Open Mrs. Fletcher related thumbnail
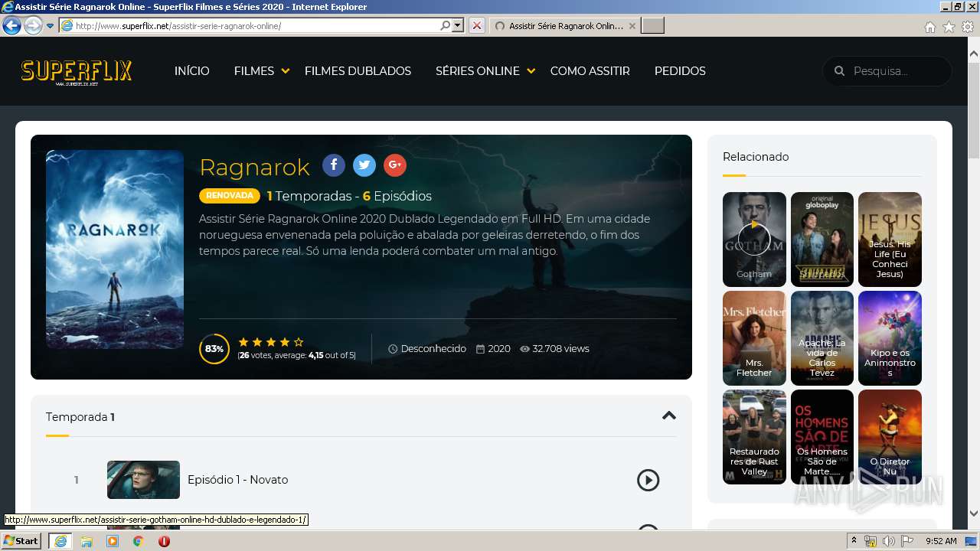This screenshot has width=980, height=551. [x=754, y=338]
